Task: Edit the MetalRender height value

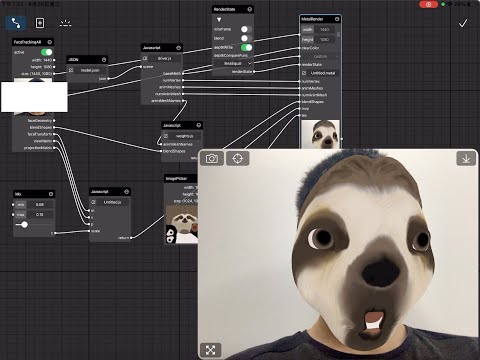Action: tap(324, 40)
